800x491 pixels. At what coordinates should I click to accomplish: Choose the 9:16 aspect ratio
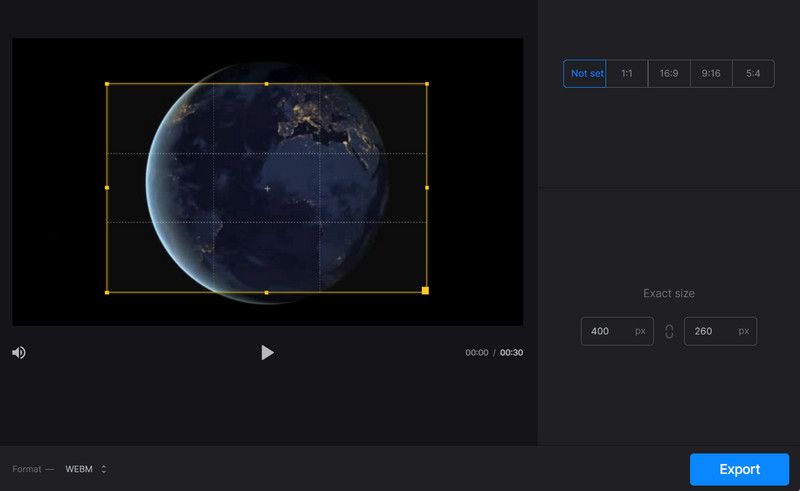click(x=711, y=73)
